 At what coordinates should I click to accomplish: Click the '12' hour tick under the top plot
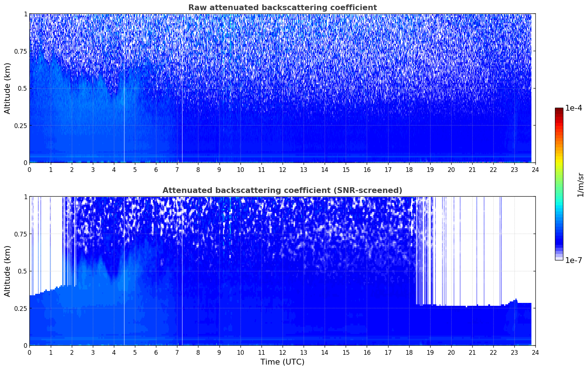point(282,169)
